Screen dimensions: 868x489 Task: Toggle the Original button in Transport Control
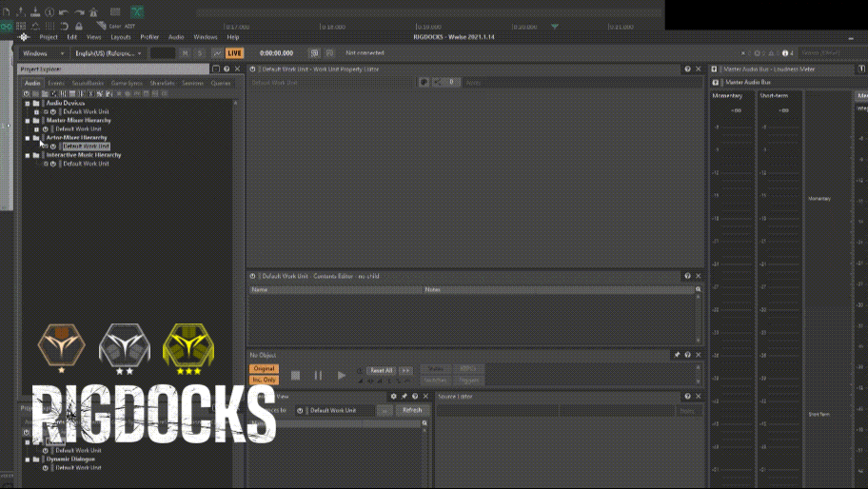264,368
